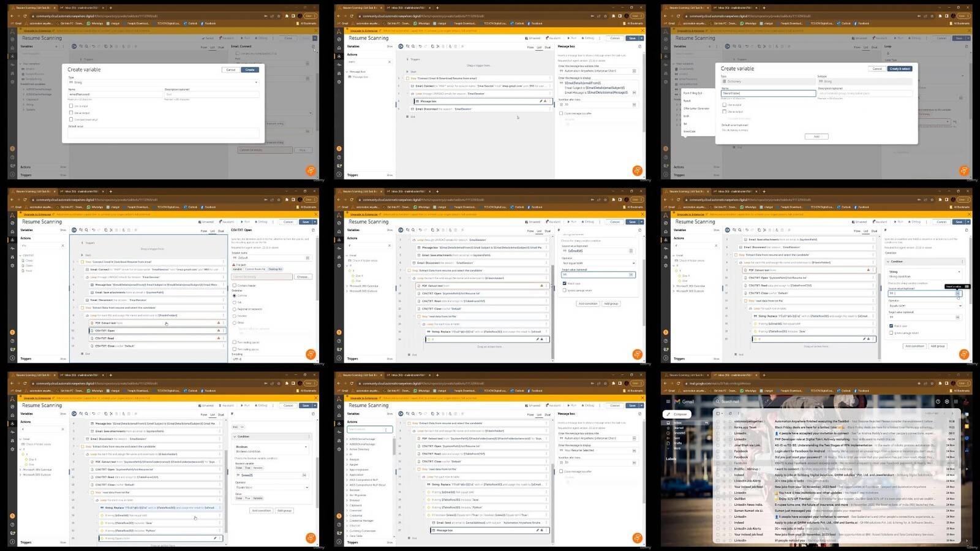Open a new browser tab above the 'mess' filter screen

point(437,7)
